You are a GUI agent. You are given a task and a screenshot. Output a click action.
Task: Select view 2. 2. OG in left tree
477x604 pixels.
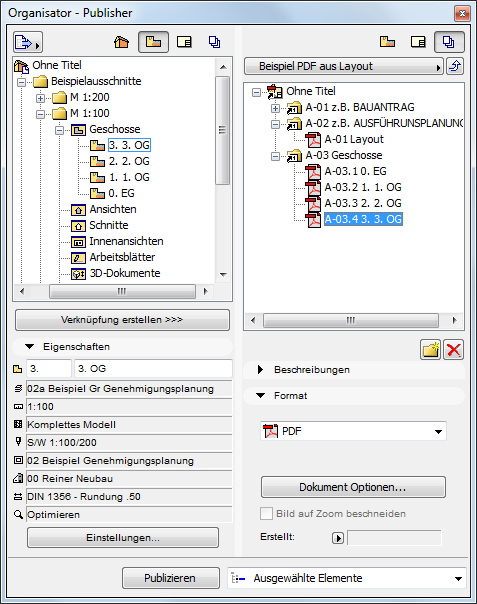(129, 161)
